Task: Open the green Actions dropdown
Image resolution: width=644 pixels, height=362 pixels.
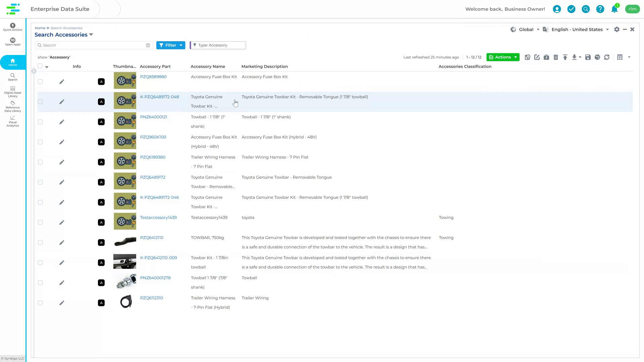Action: [x=503, y=57]
